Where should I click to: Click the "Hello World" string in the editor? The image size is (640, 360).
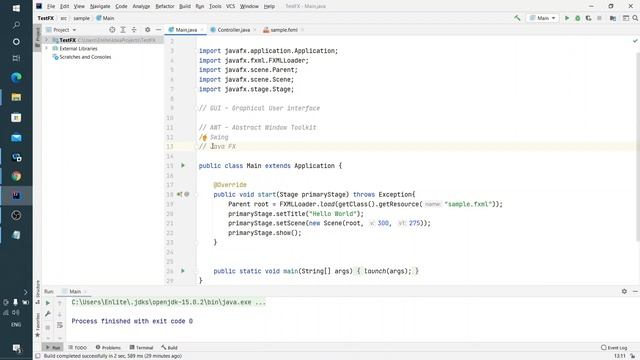tap(333, 213)
